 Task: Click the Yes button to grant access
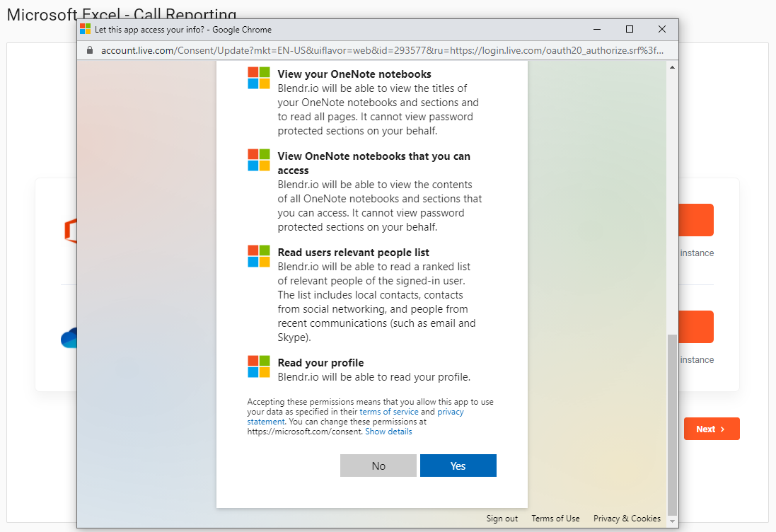(458, 466)
